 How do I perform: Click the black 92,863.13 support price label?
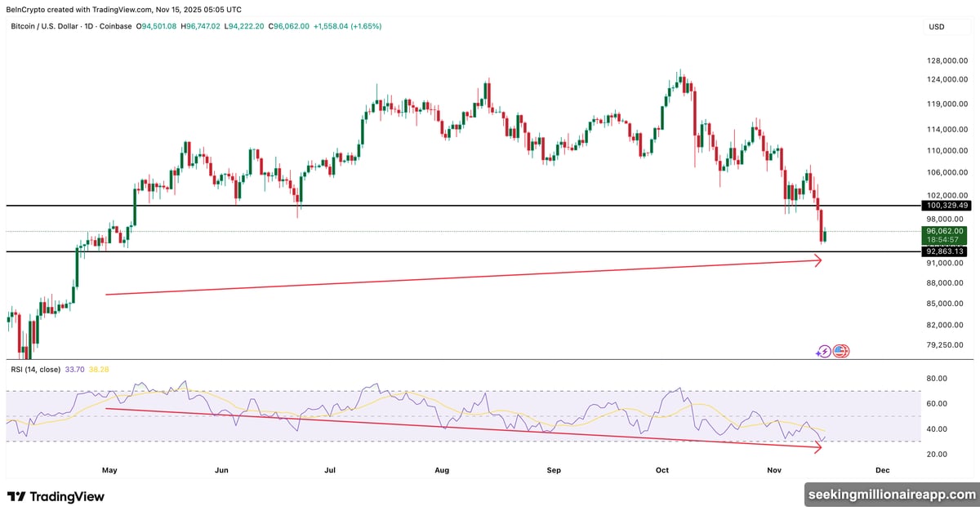pos(944,251)
